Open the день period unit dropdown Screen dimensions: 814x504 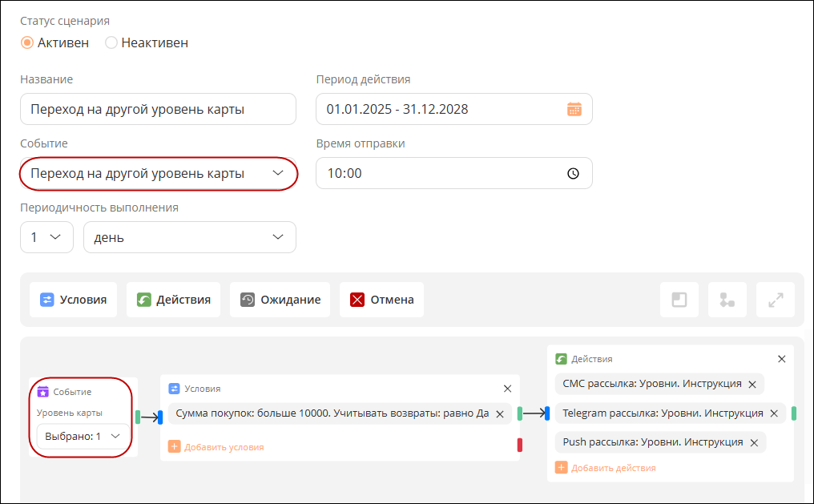190,237
